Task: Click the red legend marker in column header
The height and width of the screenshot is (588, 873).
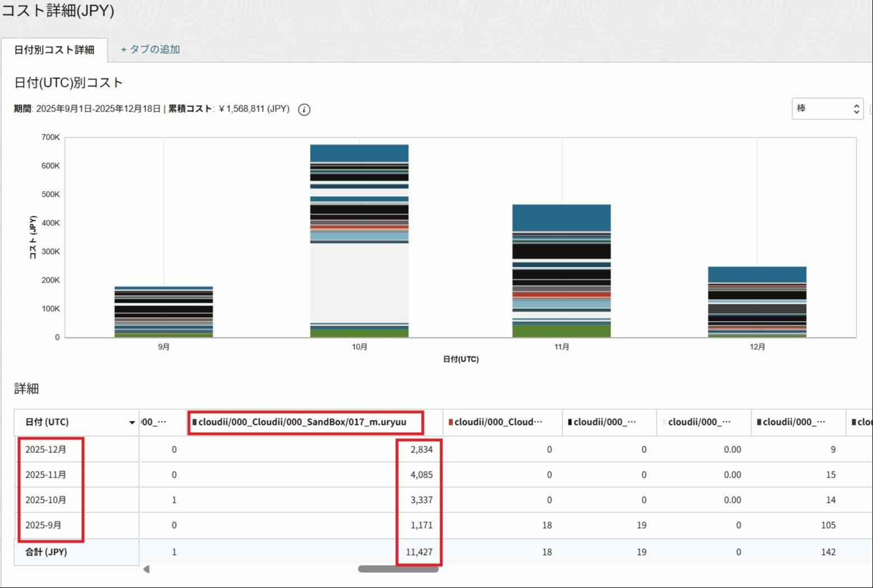Action: point(451,422)
